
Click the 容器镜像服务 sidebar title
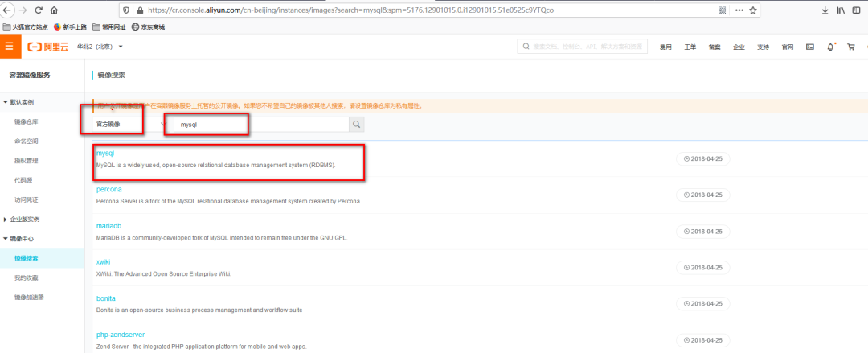click(30, 76)
